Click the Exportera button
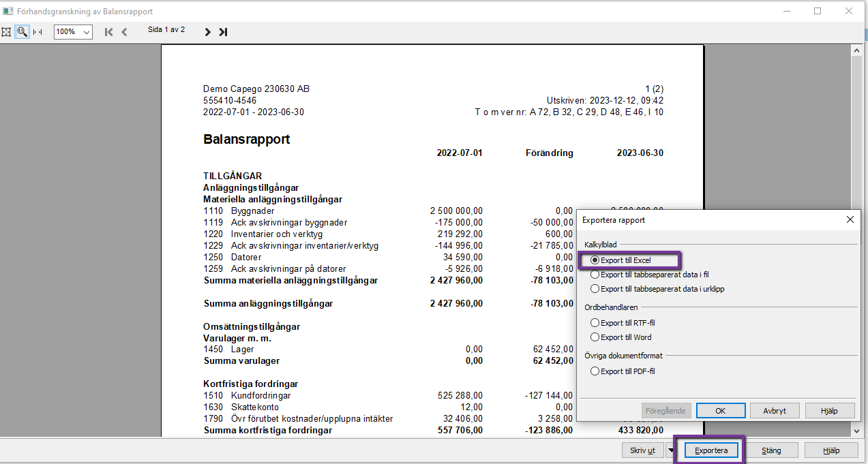 (x=711, y=450)
